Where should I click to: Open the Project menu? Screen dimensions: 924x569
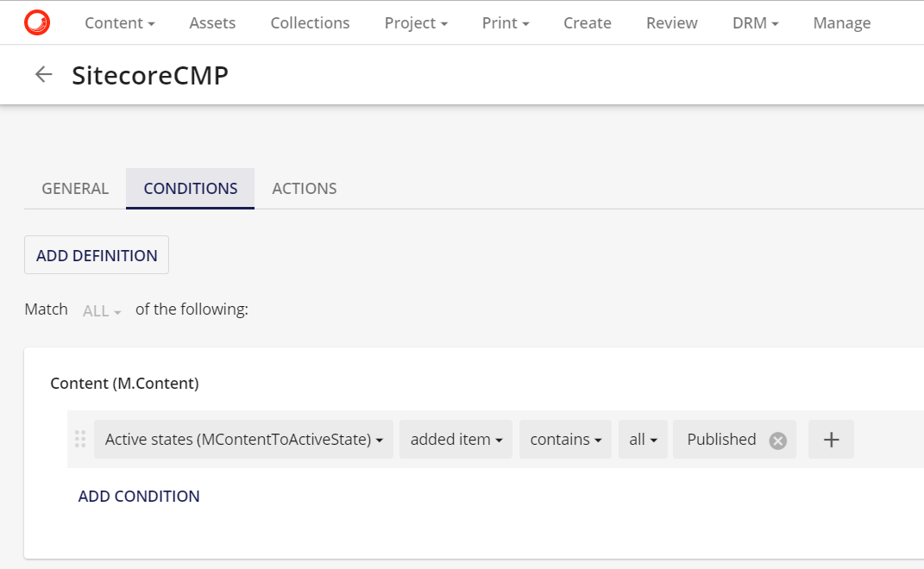416,22
